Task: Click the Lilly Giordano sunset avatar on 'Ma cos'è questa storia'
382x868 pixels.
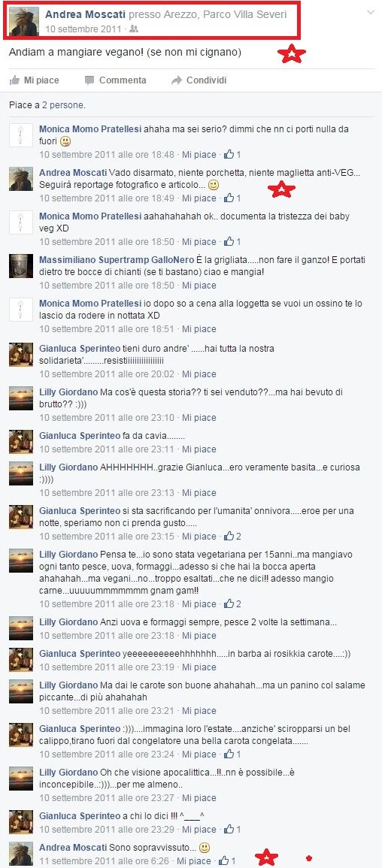Action: (21, 398)
